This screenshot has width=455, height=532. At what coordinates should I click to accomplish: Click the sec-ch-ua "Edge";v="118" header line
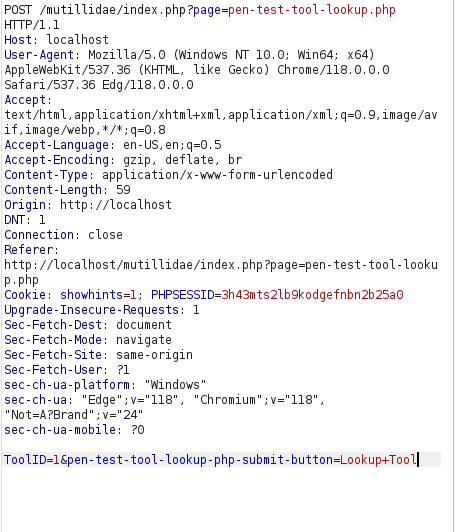point(165,400)
